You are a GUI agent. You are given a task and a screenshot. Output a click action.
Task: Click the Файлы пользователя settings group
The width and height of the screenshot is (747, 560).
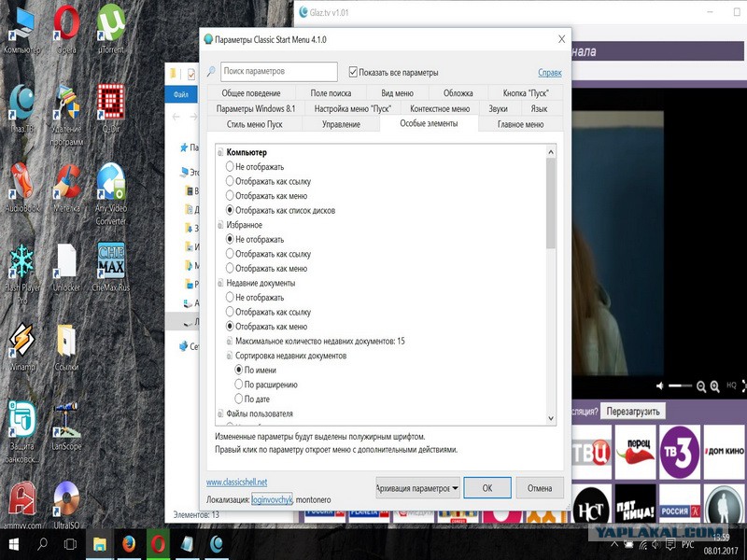point(260,413)
